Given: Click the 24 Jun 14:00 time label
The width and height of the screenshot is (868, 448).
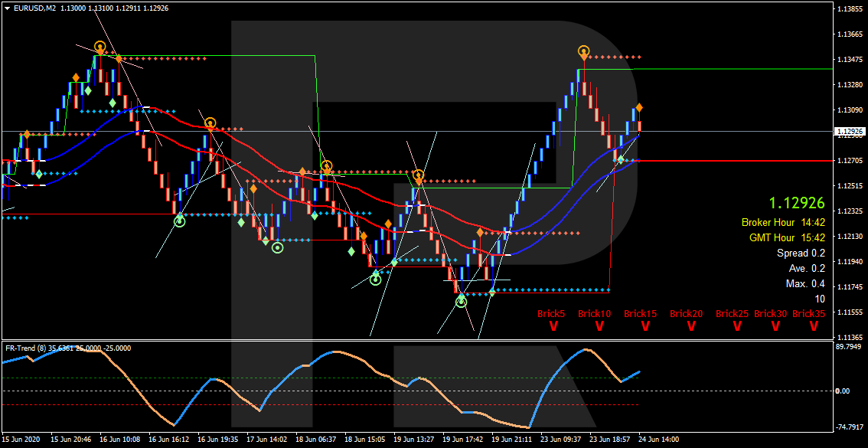Looking at the screenshot, I should [x=660, y=439].
